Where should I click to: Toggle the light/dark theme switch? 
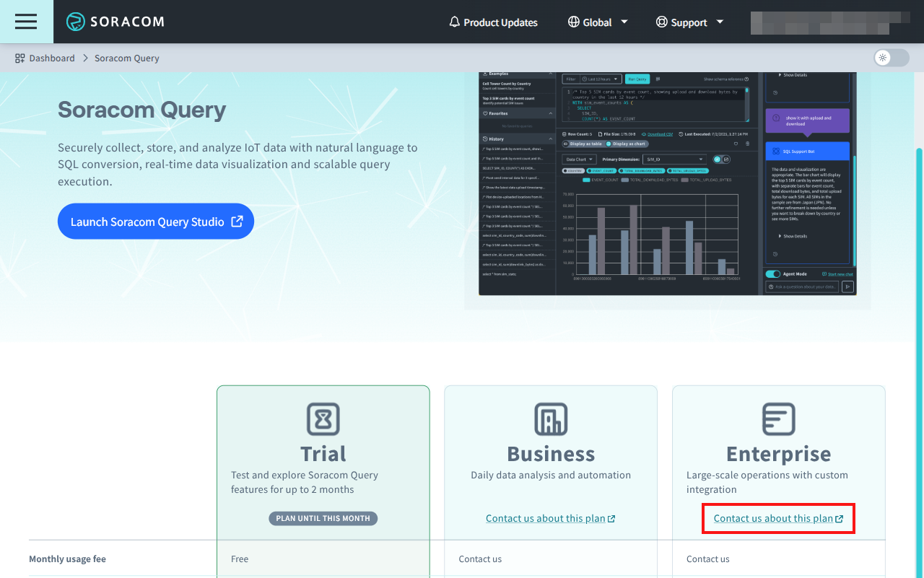coord(891,58)
